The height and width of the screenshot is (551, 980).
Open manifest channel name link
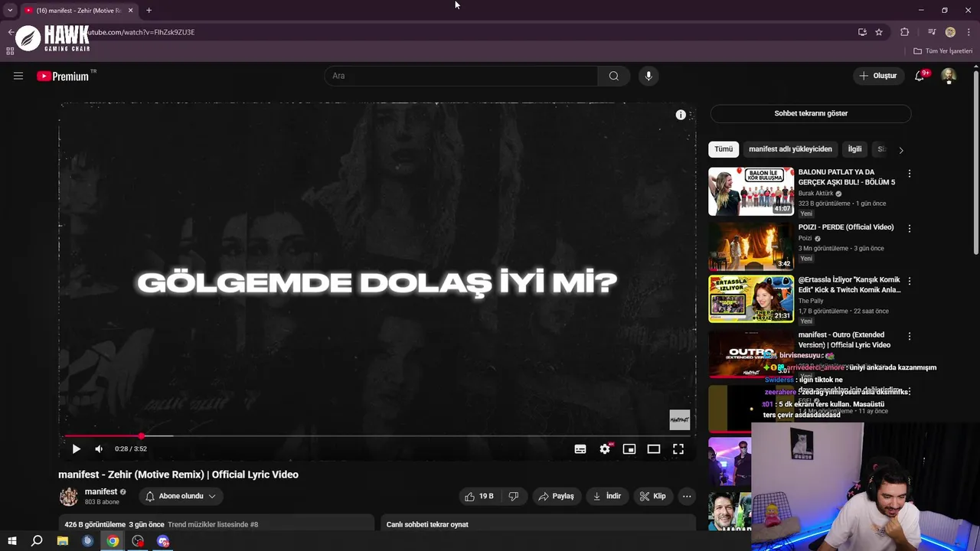[x=101, y=491]
